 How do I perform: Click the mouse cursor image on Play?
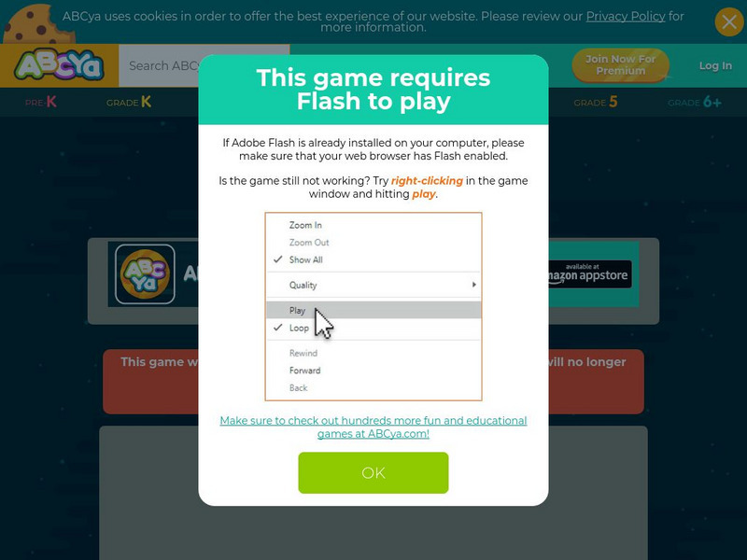pyautogui.click(x=324, y=323)
